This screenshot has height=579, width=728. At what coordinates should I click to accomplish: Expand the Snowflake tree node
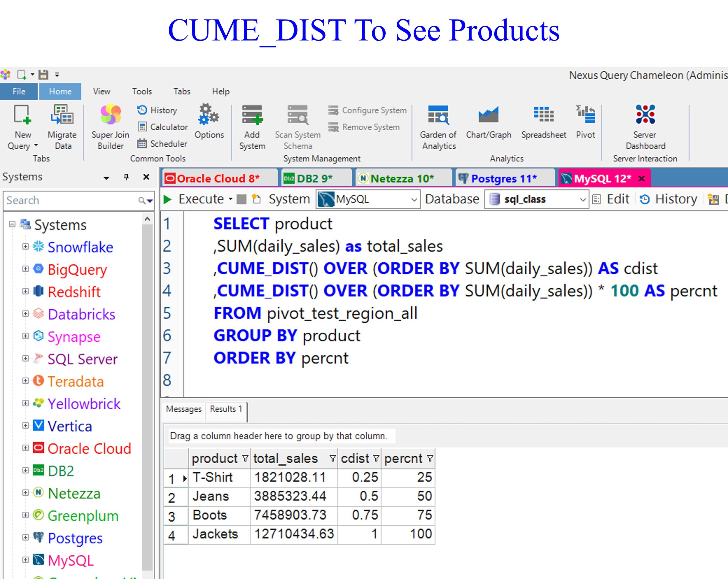pos(25,247)
